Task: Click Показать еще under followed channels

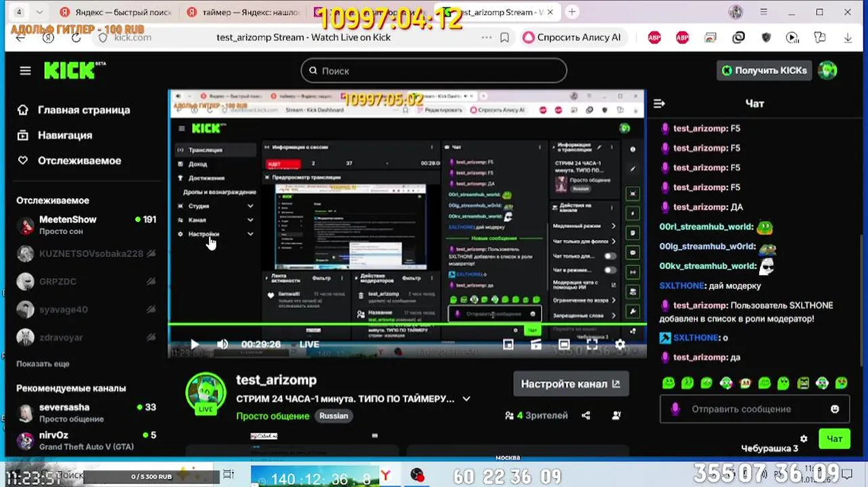Action: pos(43,364)
